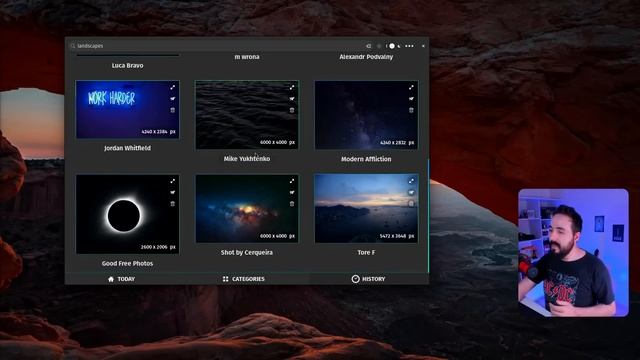640x360 pixels.
Task: Open fullscreen preview of Mike Yukhtenko wallpaper
Action: tap(292, 87)
